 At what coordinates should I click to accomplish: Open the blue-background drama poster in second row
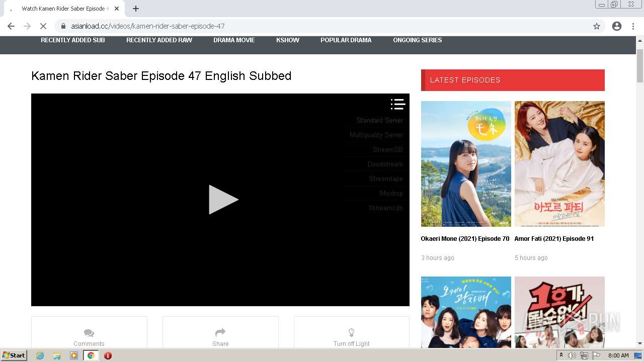[466, 312]
